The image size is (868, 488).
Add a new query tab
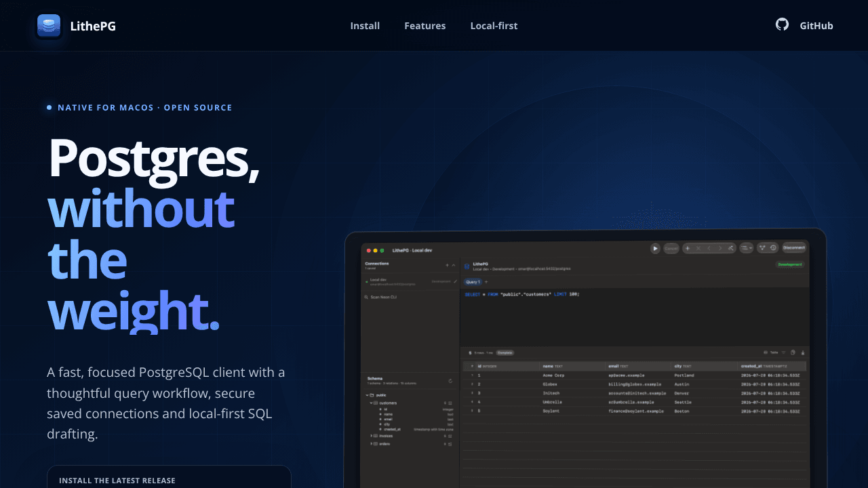point(486,281)
